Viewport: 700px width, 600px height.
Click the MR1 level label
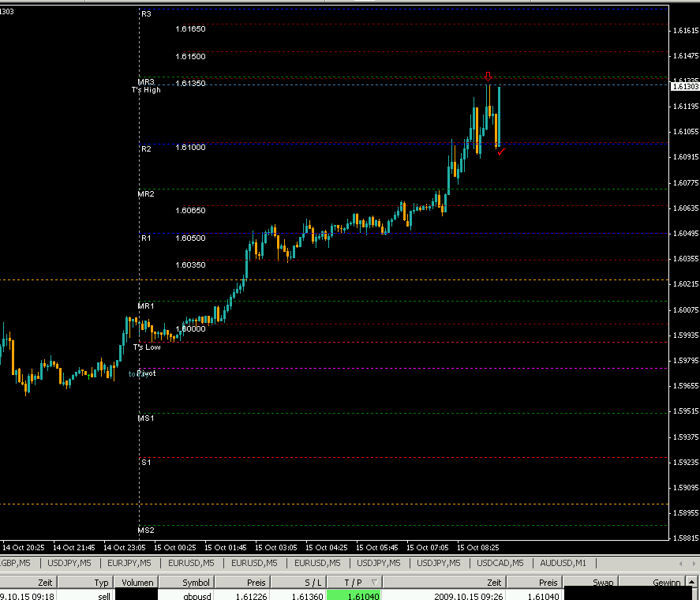tap(146, 306)
